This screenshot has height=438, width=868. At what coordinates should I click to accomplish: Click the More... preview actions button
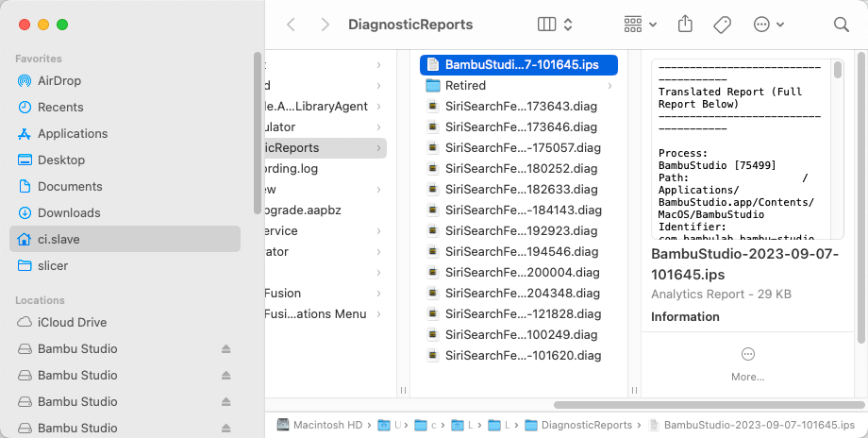click(x=747, y=364)
